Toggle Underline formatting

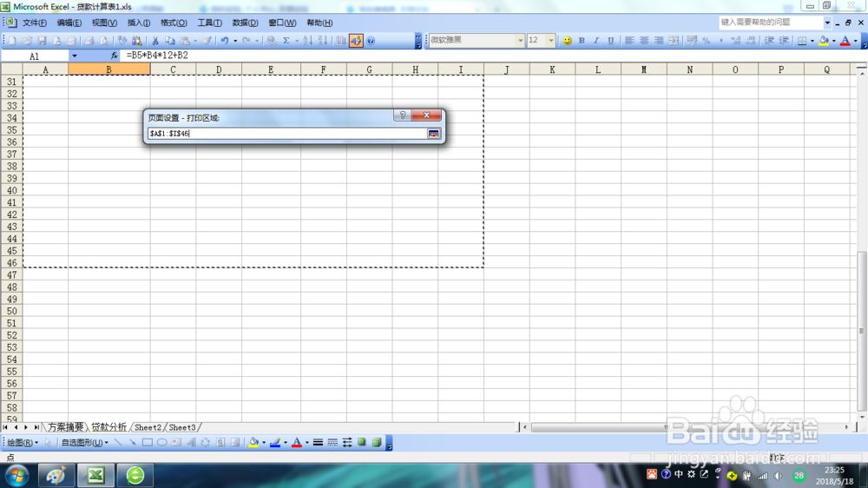(x=610, y=41)
